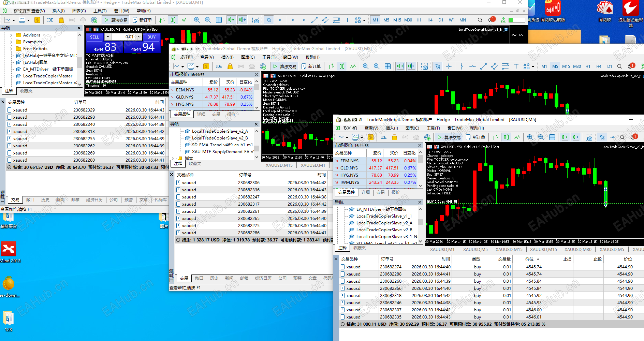Click the green LVL arrow icon
The image size is (644, 341).
pos(503,20)
